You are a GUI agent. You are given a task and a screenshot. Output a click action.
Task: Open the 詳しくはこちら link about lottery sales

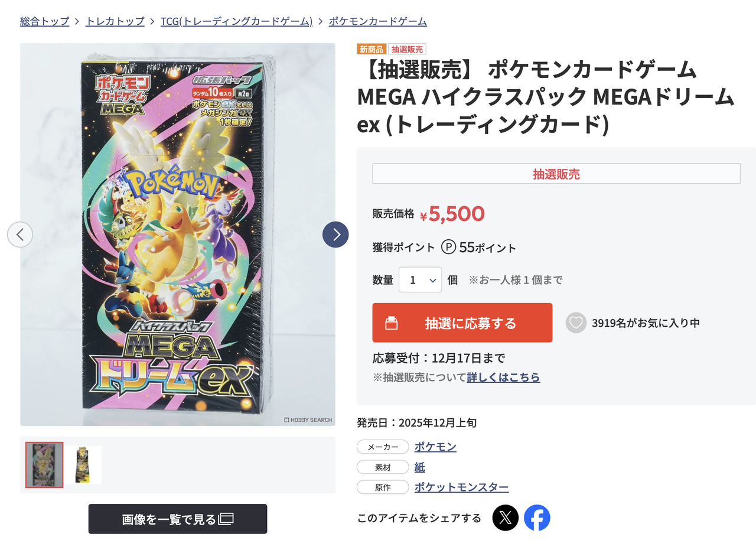click(503, 377)
